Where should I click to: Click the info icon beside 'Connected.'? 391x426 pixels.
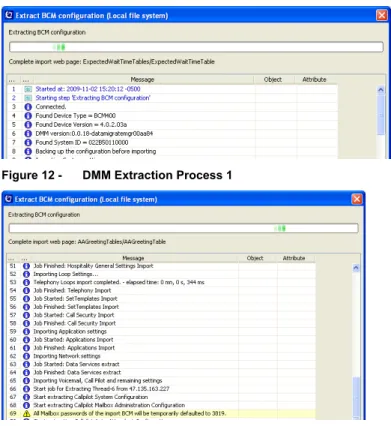pos(28,107)
